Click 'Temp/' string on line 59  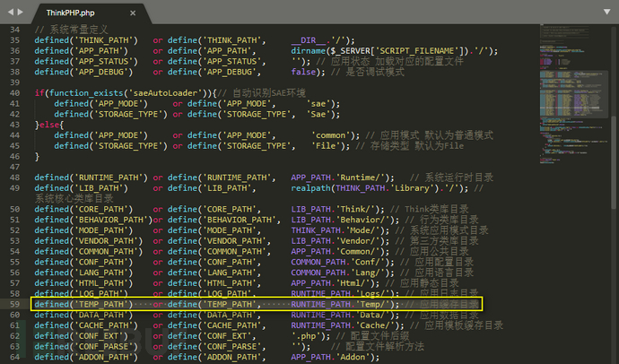click(x=372, y=305)
